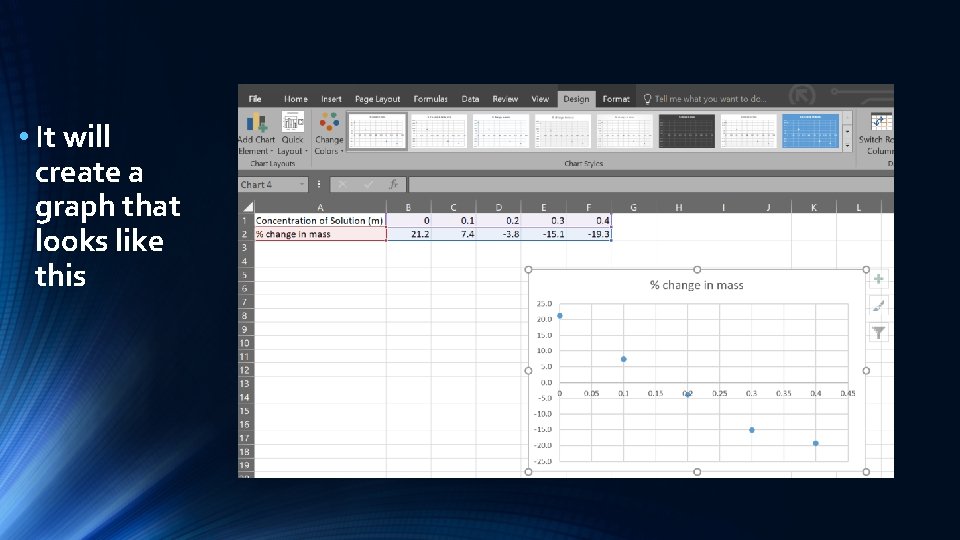Image resolution: width=960 pixels, height=540 pixels.
Task: Open the Review tab
Action: pyautogui.click(x=505, y=99)
